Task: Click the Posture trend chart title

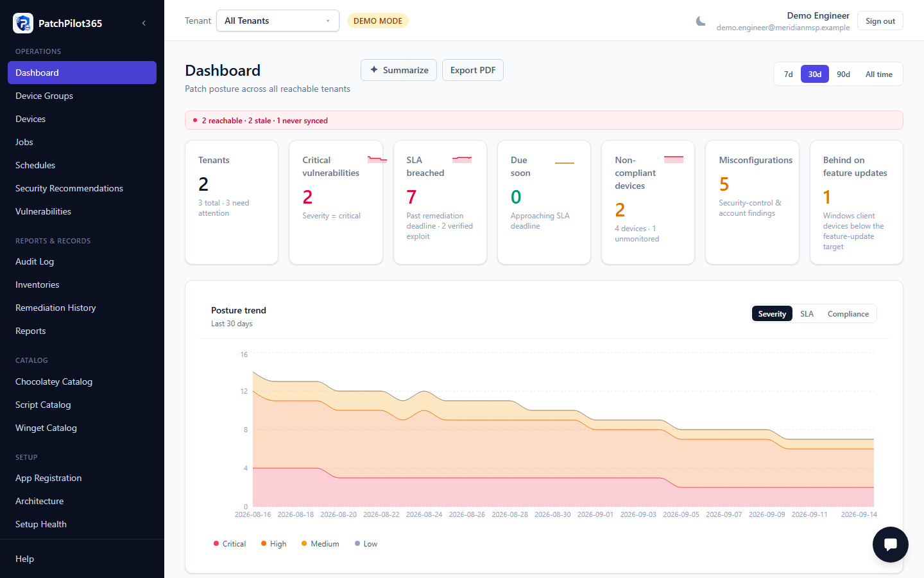Action: pyautogui.click(x=239, y=310)
